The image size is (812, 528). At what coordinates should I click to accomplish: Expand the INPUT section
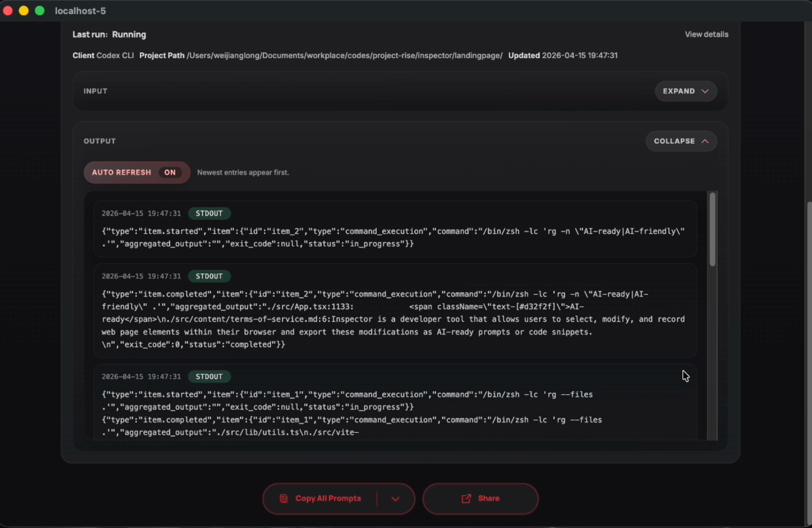pos(686,91)
